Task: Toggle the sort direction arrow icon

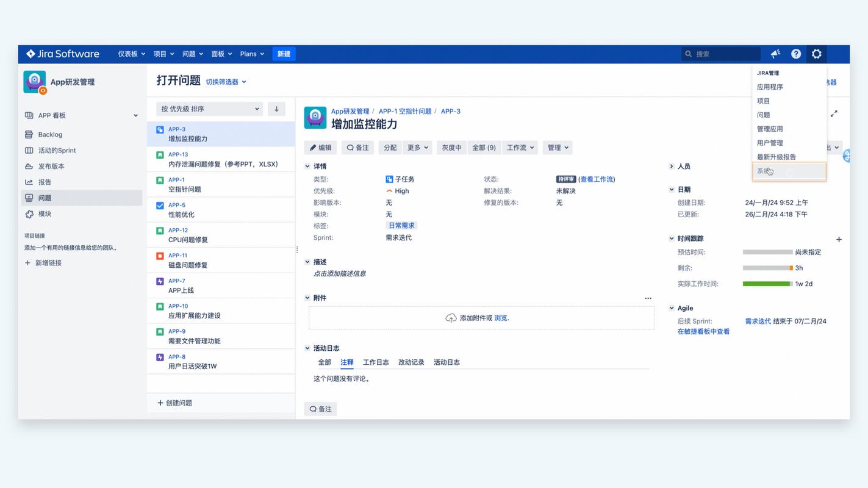Action: (276, 109)
